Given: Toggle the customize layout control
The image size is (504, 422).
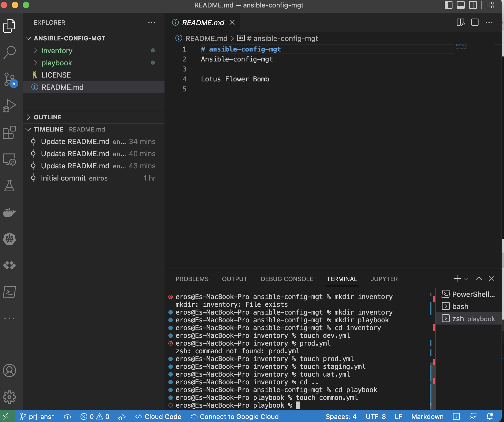Looking at the screenshot, I should pos(490,5).
